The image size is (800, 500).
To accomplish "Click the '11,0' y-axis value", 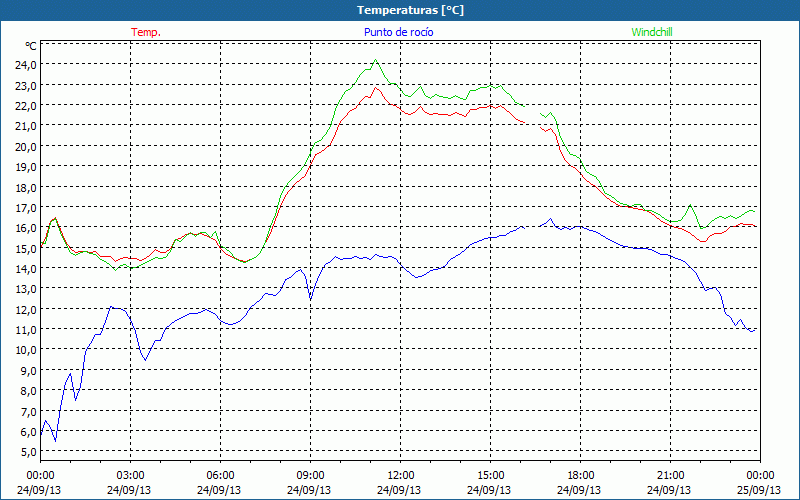I will click(x=27, y=330).
